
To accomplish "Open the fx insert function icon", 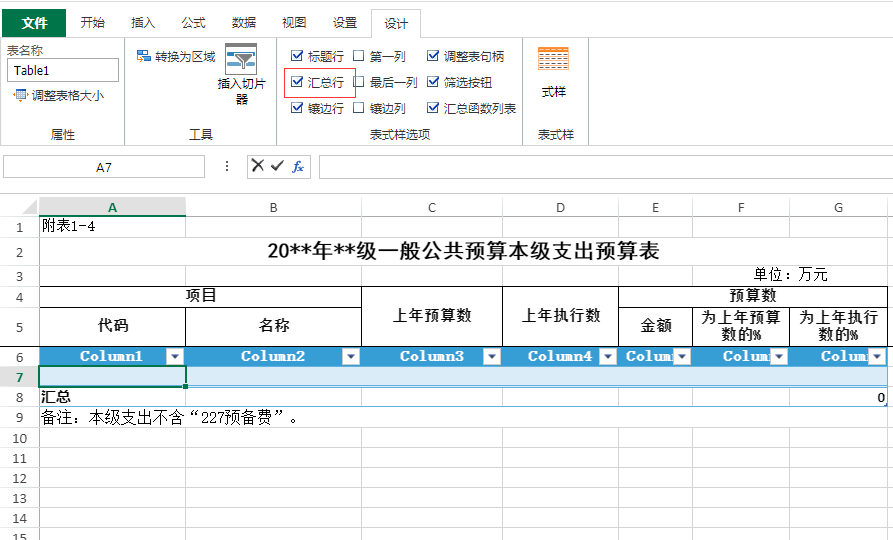I will [298, 166].
